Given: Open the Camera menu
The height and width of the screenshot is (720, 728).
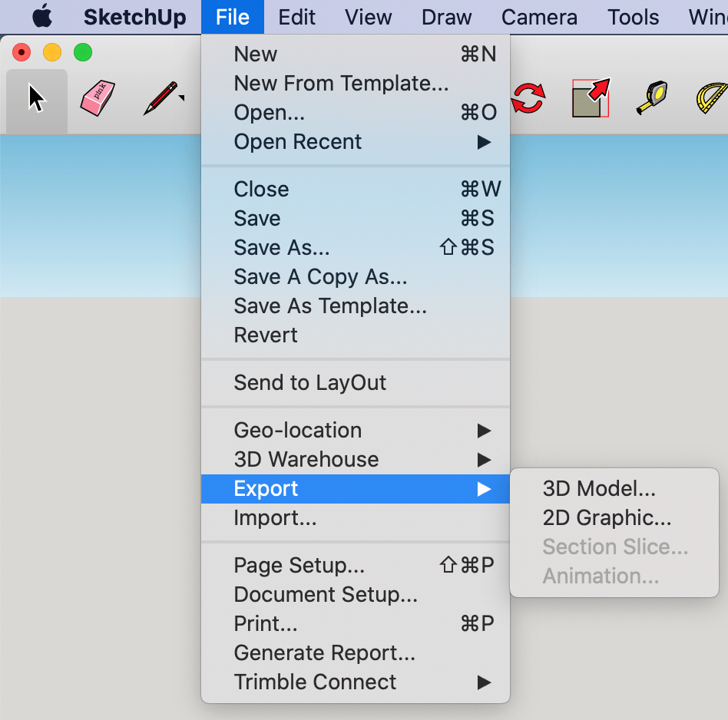Looking at the screenshot, I should [x=539, y=17].
